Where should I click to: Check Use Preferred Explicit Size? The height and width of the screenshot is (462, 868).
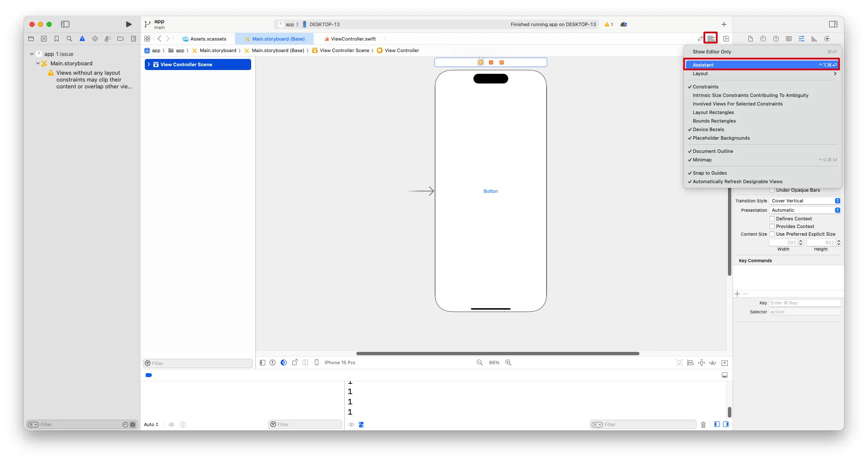(772, 234)
